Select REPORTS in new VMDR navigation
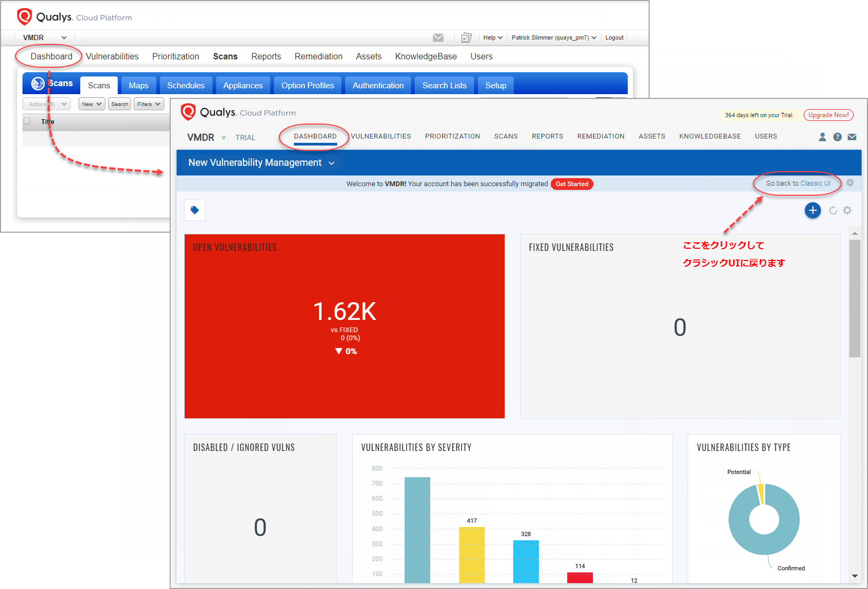This screenshot has width=868, height=589. tap(547, 136)
